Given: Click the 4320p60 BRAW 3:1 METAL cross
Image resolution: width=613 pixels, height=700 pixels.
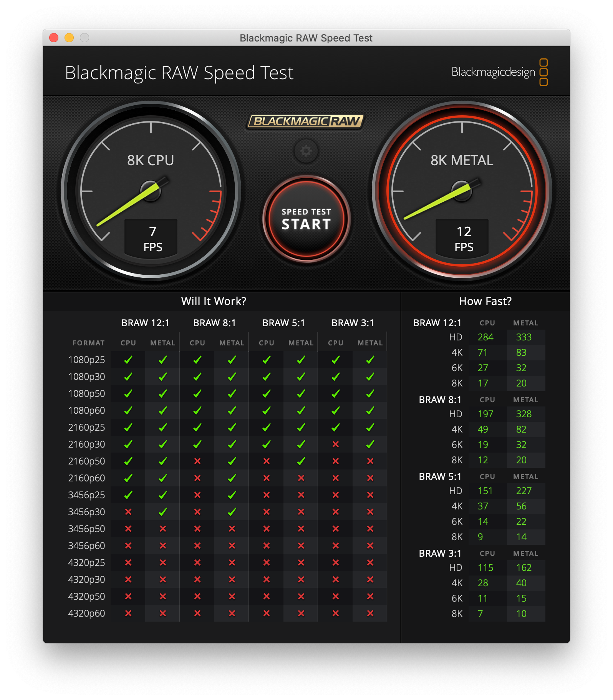Looking at the screenshot, I should (370, 614).
